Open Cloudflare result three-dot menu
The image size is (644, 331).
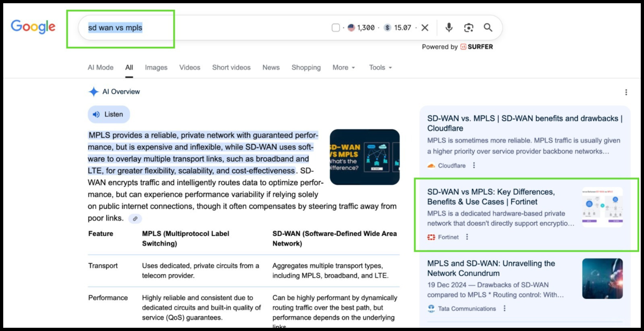[474, 165]
